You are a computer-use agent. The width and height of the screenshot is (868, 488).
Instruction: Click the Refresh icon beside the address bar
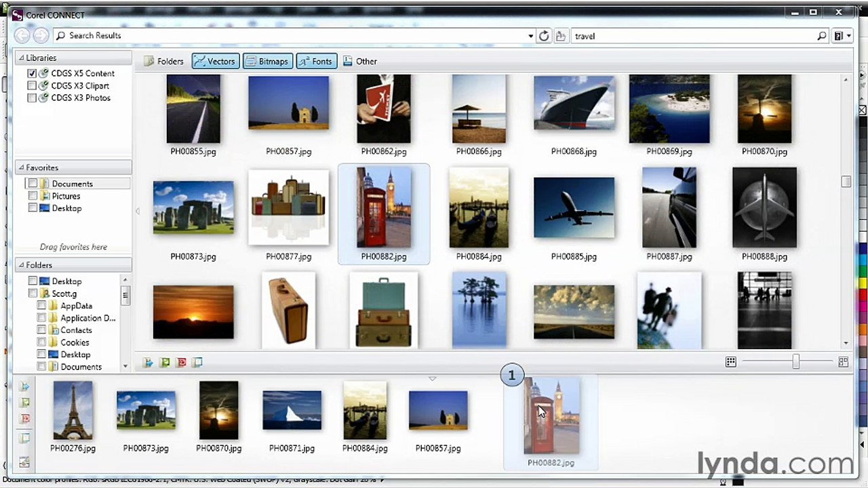point(544,36)
